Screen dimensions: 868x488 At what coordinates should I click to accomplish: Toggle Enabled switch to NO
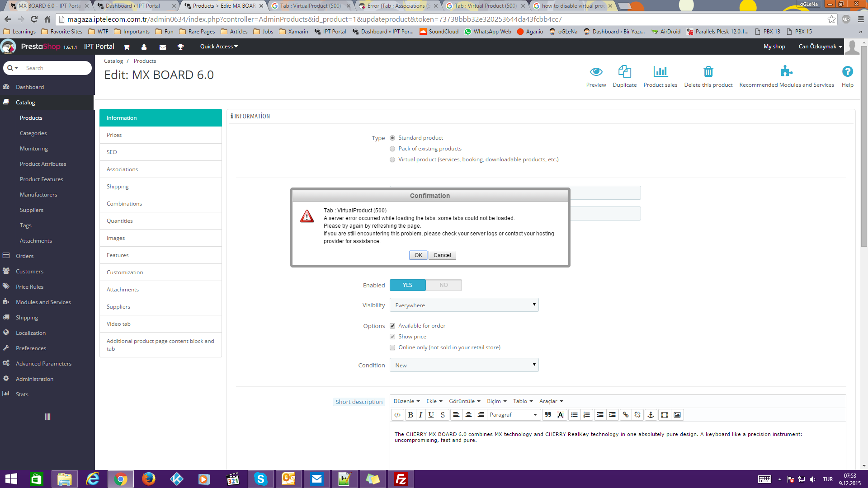click(443, 285)
